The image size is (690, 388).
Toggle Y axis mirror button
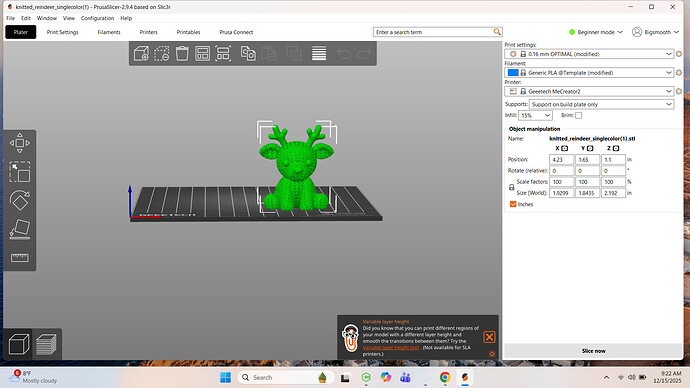pyautogui.click(x=590, y=148)
